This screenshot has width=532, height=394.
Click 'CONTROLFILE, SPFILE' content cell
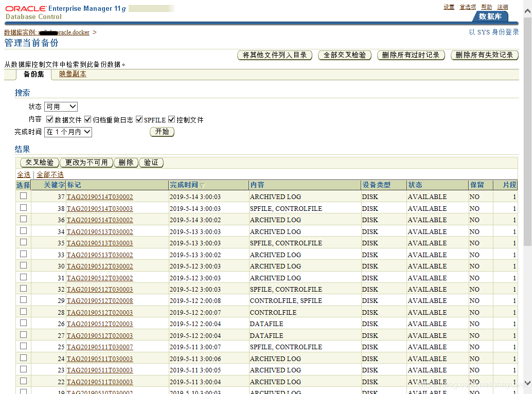click(286, 301)
